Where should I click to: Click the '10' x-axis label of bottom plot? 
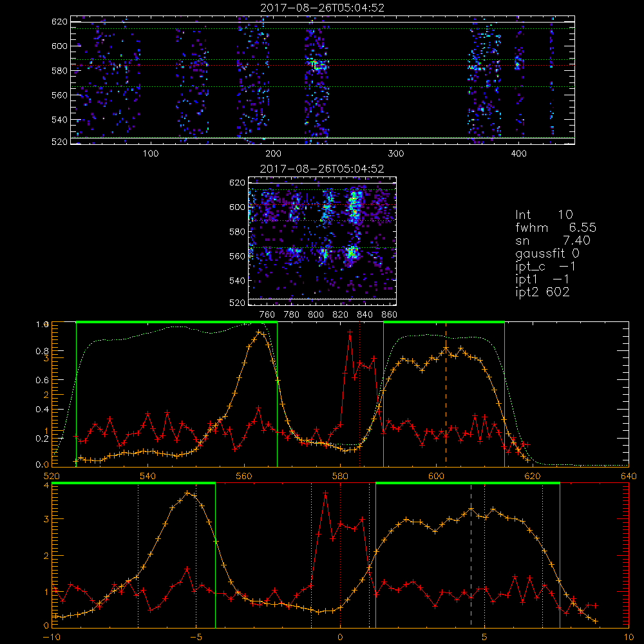coord(629,638)
